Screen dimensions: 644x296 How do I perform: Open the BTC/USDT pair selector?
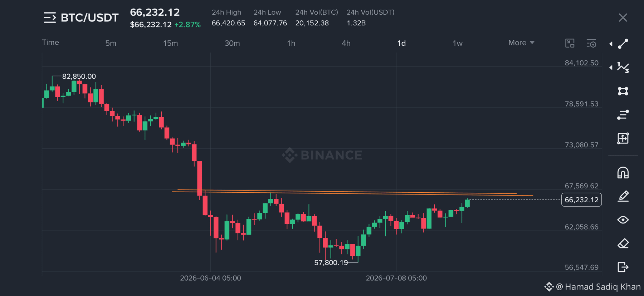click(x=81, y=18)
